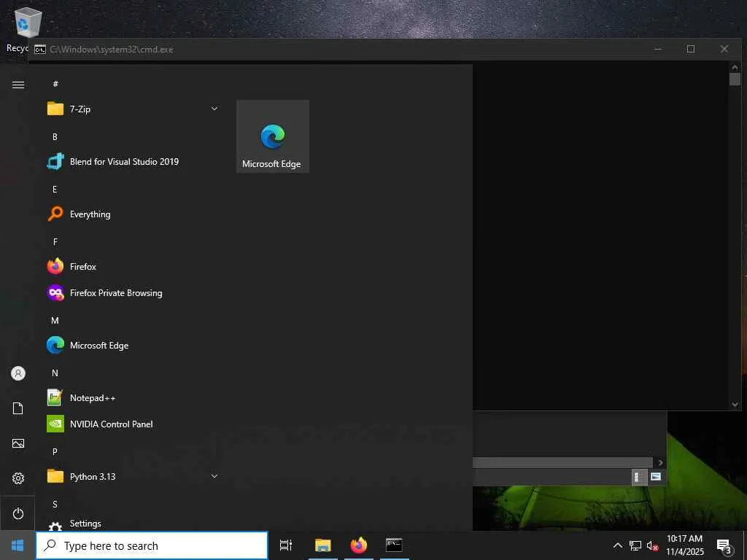Minimize the cmd.exe window
Viewport: 747px width, 560px height.
658,49
